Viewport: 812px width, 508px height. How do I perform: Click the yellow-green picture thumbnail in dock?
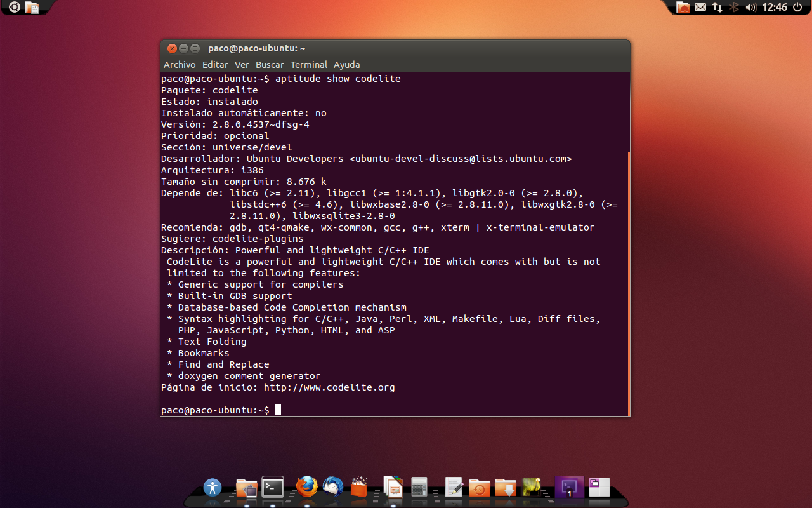[531, 487]
